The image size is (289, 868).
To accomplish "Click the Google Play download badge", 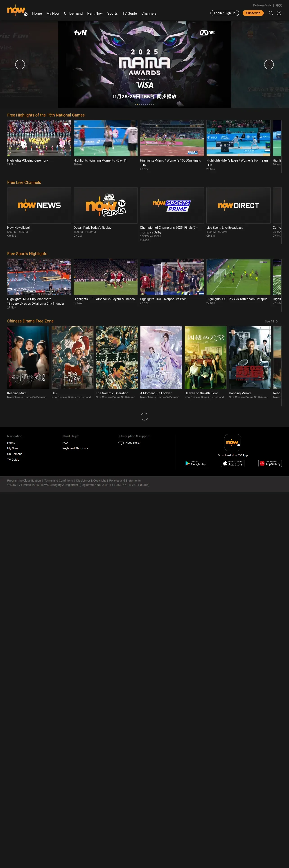I will [195, 463].
